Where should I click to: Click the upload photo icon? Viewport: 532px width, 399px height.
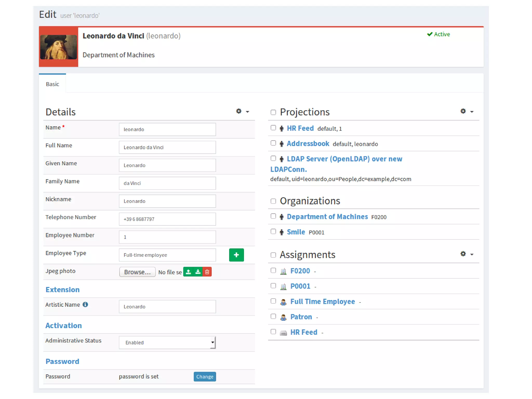[x=188, y=272]
